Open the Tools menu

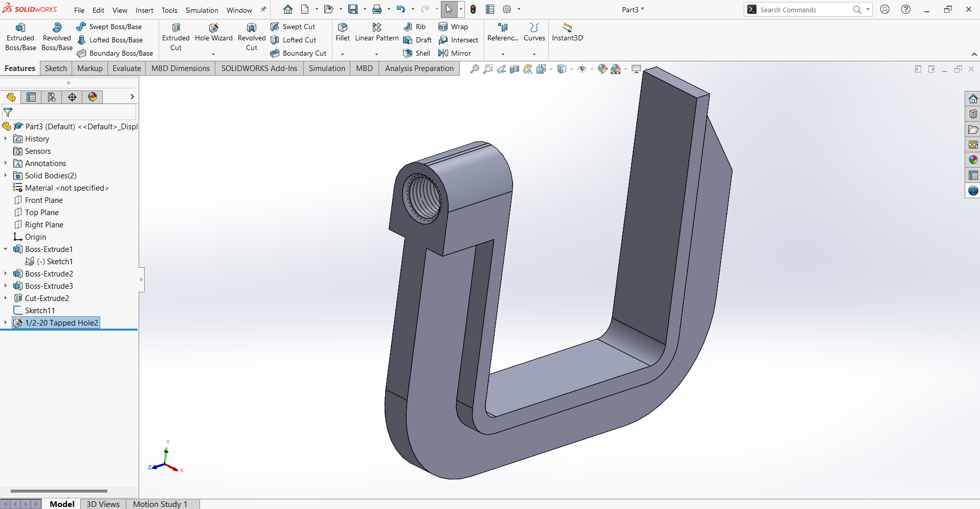pos(169,10)
